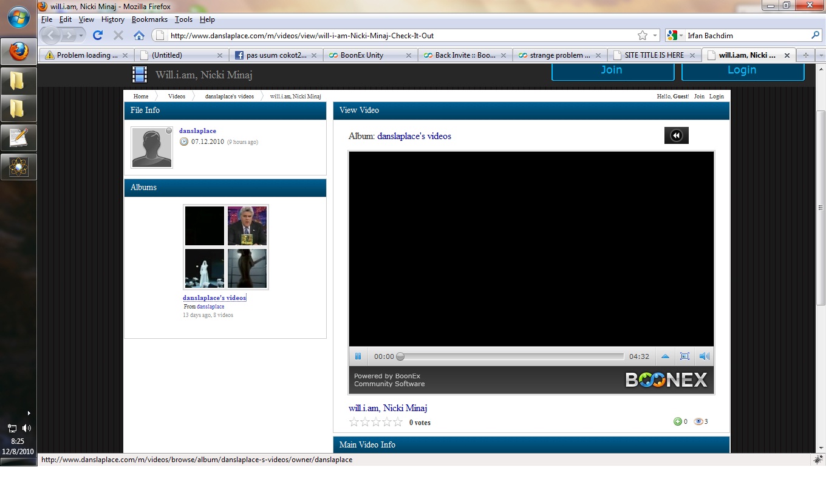Click the blue Join button
The height and width of the screenshot is (504, 826).
click(x=612, y=70)
